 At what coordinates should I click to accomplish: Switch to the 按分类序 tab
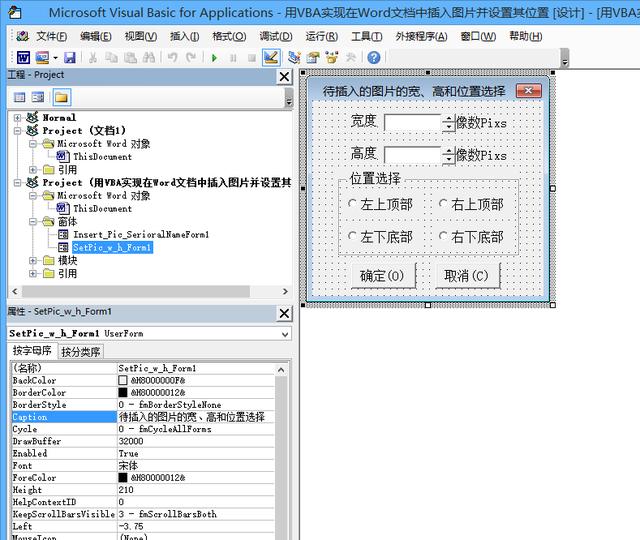pyautogui.click(x=81, y=352)
